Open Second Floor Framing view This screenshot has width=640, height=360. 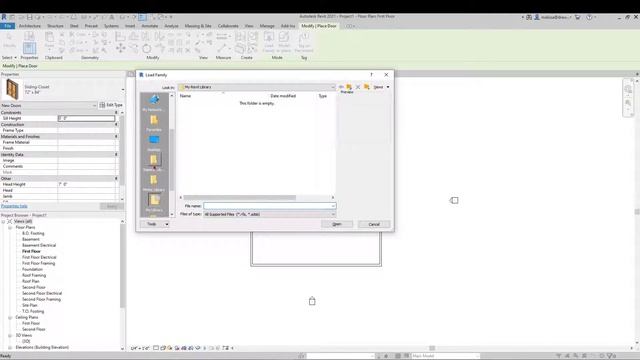point(41,300)
